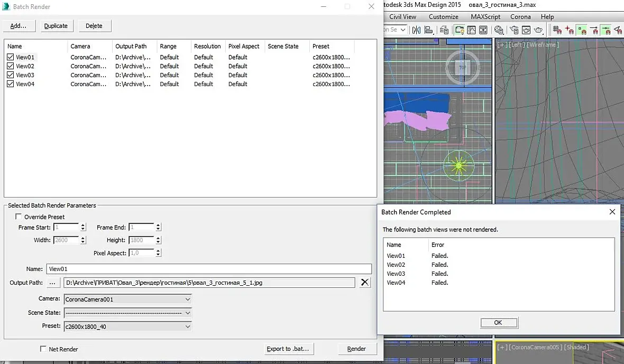Open the Camera dropdown CoronaCamera001
Viewport: 624px width, 364px height.
127,300
